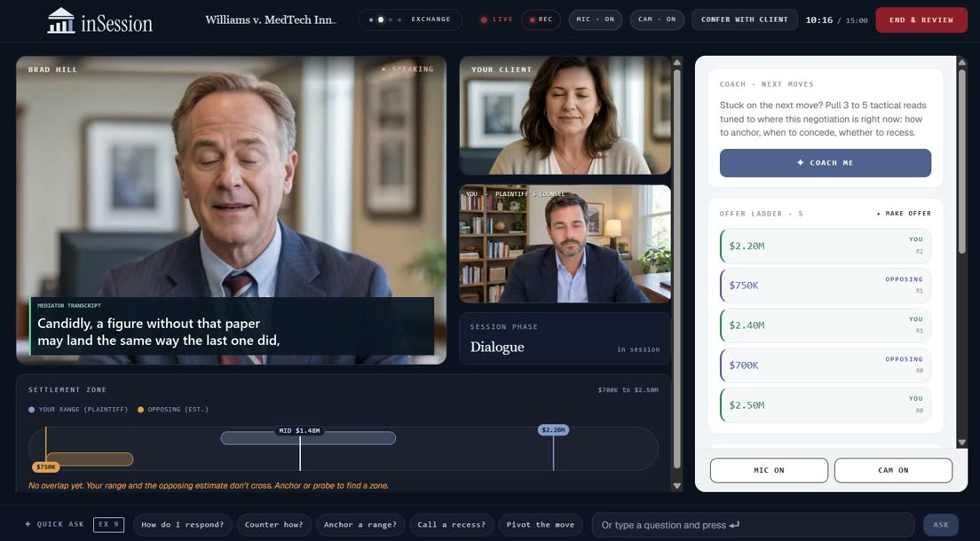980x541 pixels.
Task: Click the Coach Me button
Action: click(x=825, y=162)
